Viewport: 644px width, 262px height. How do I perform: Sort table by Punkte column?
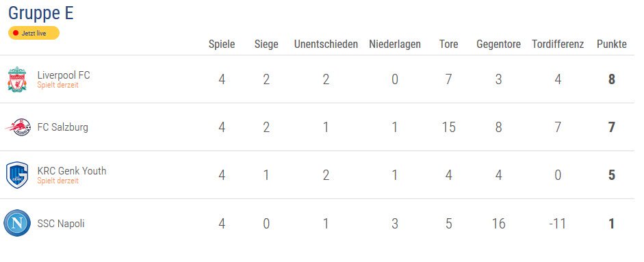pos(612,44)
